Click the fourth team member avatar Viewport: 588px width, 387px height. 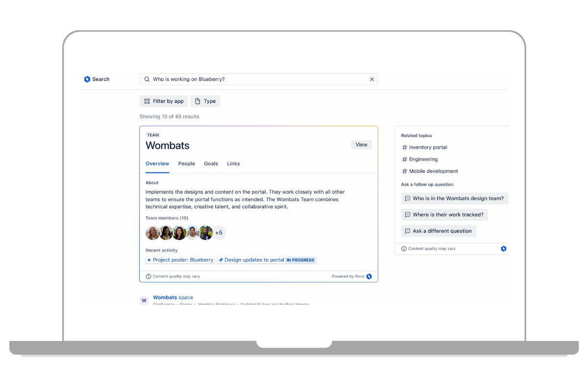point(193,233)
